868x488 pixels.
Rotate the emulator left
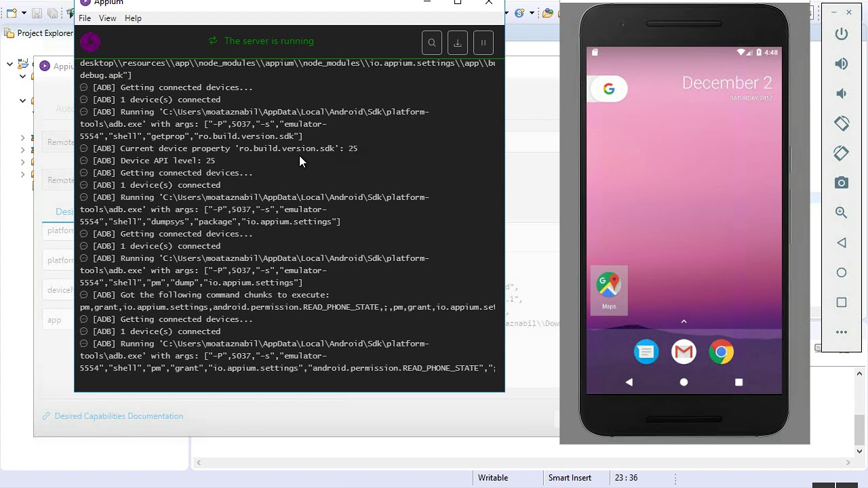tap(842, 123)
